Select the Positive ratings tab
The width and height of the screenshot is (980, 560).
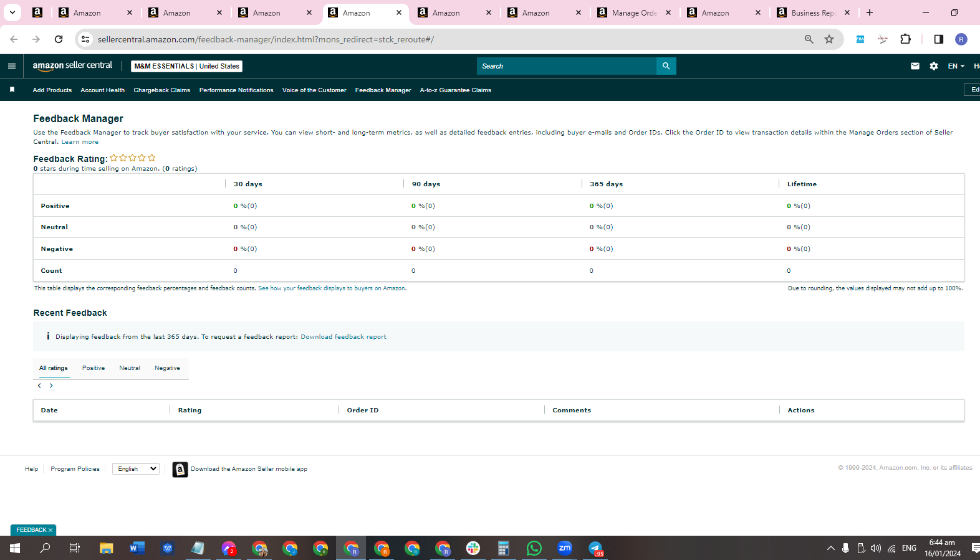click(x=94, y=368)
